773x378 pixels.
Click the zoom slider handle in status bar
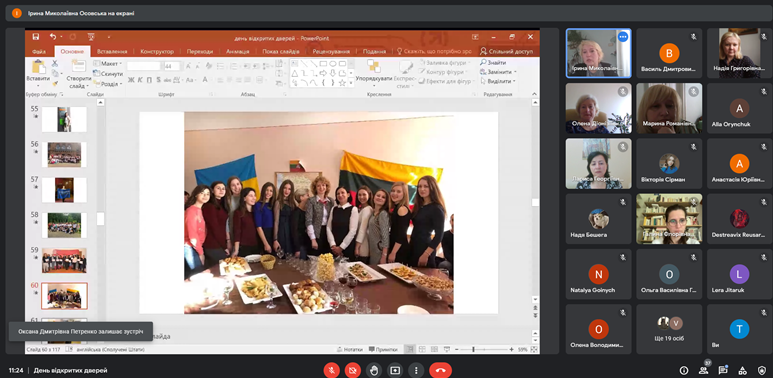[x=474, y=349]
